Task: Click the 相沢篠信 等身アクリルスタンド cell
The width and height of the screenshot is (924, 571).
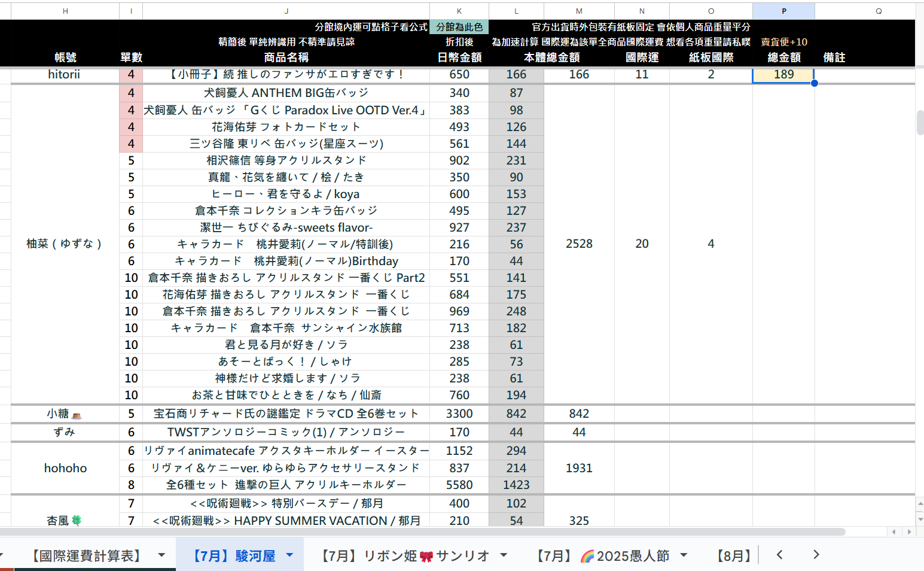Action: coord(286,160)
